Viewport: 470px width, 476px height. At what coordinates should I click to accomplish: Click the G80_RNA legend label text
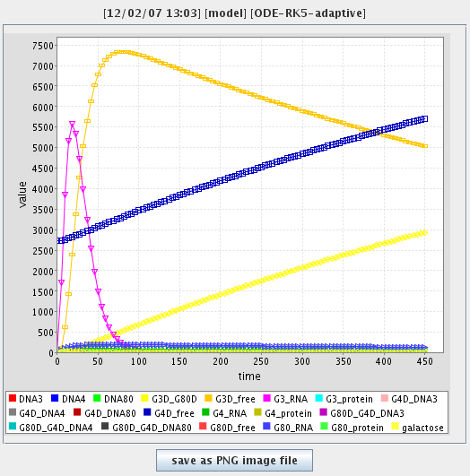(x=293, y=428)
